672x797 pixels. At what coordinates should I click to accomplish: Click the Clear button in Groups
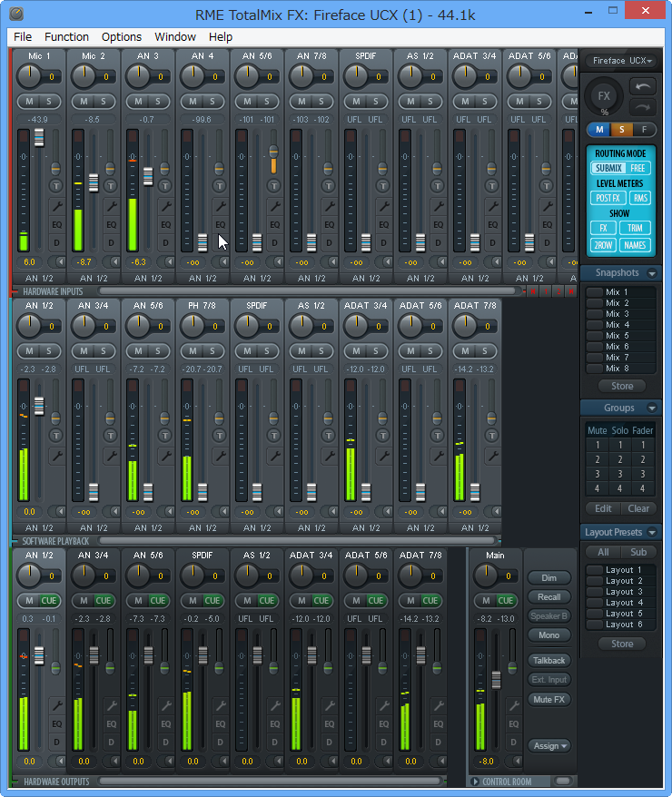(637, 509)
